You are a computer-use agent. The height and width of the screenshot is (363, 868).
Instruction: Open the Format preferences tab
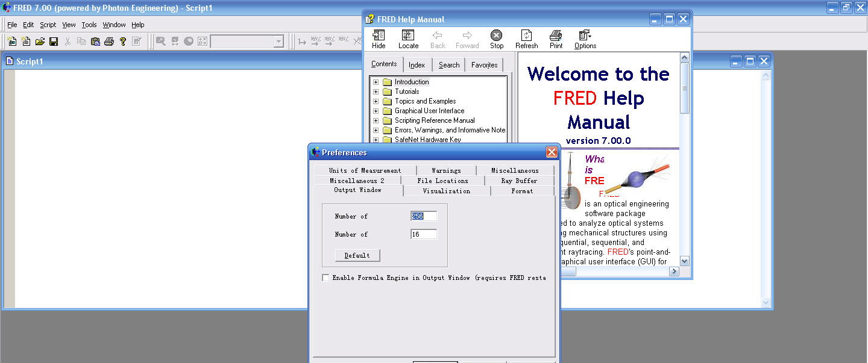point(522,191)
